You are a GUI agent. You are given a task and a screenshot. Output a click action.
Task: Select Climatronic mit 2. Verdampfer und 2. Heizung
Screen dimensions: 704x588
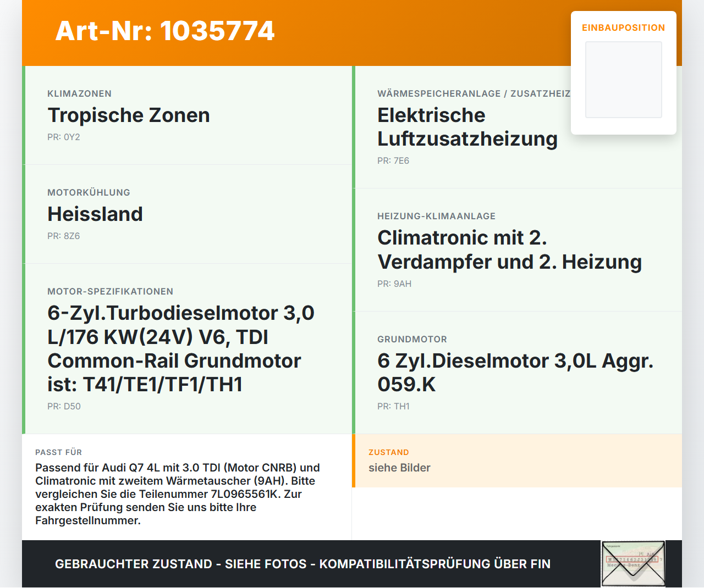[x=510, y=250]
